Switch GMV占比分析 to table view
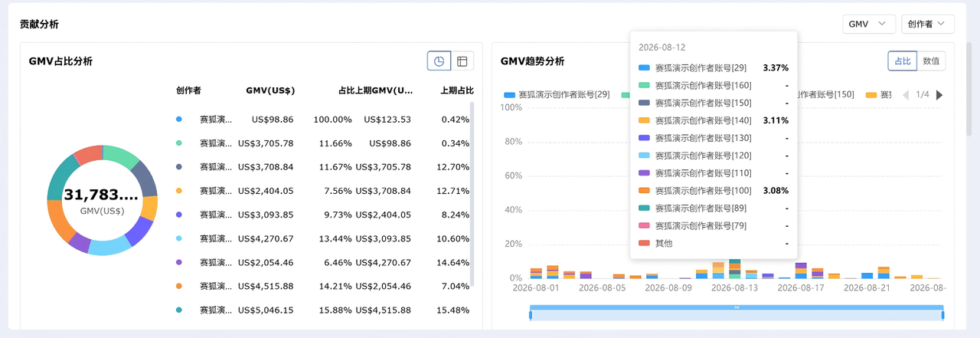 coord(462,61)
